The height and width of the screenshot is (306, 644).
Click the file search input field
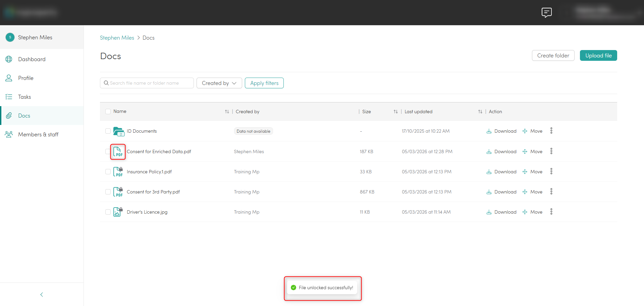tap(147, 83)
